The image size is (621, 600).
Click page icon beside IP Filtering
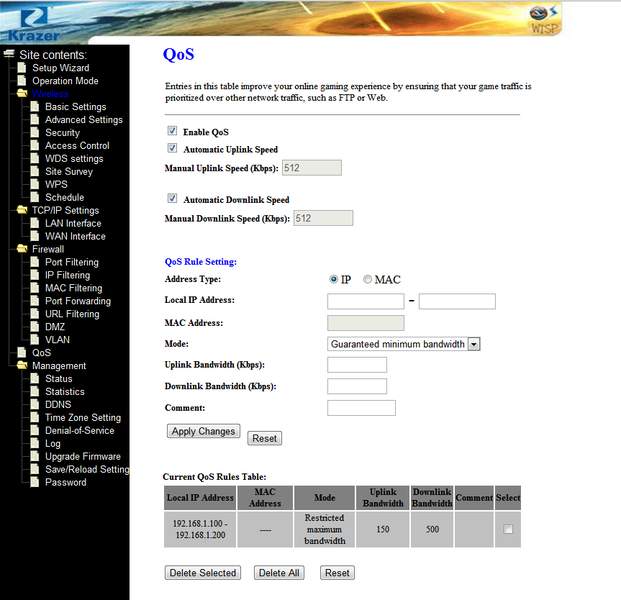(35, 275)
